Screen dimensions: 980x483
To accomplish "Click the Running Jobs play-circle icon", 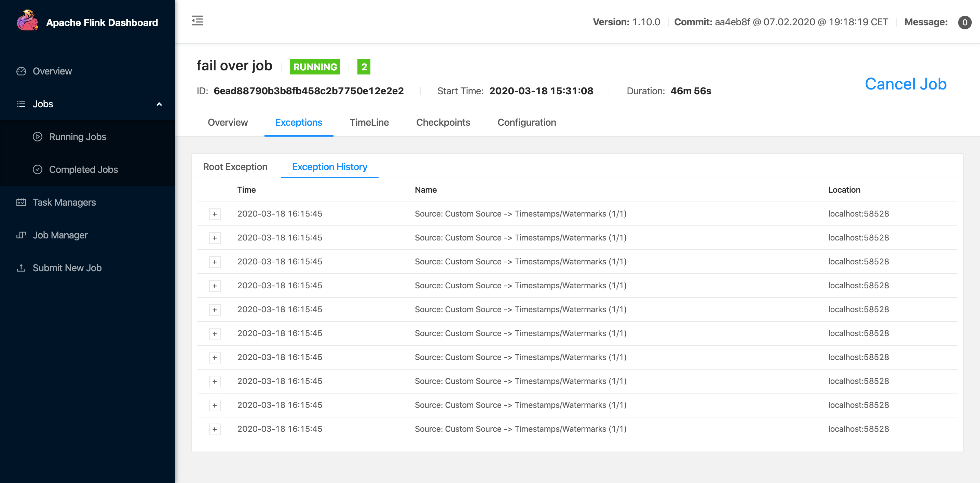I will 38,137.
